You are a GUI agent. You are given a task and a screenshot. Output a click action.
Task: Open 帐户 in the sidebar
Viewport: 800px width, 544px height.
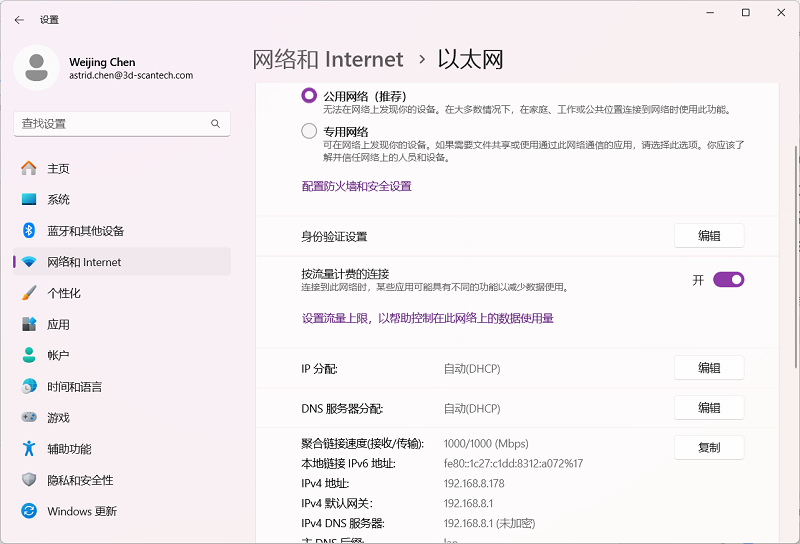click(x=122, y=355)
